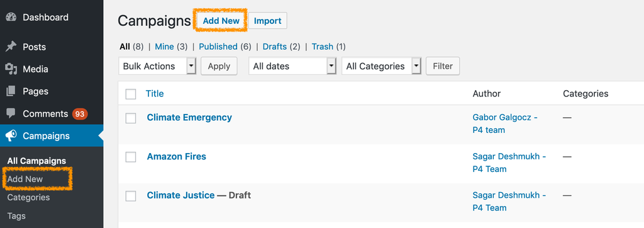Click the Author column header
The height and width of the screenshot is (228, 644).
(x=487, y=94)
